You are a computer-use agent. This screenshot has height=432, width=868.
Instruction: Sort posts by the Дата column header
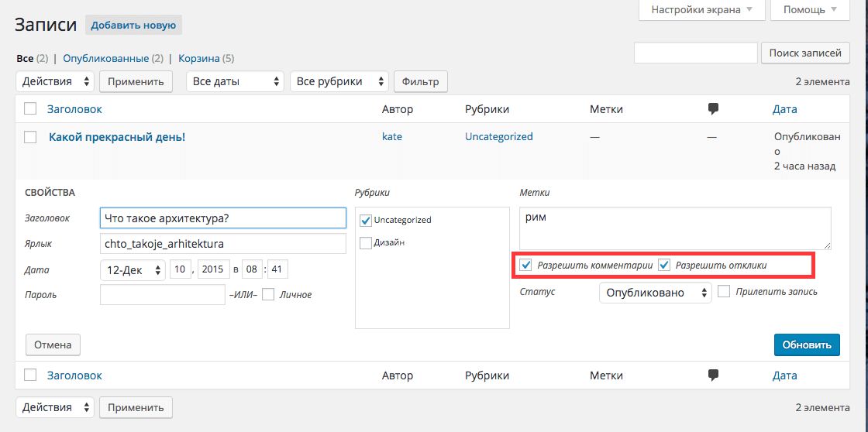coord(784,109)
